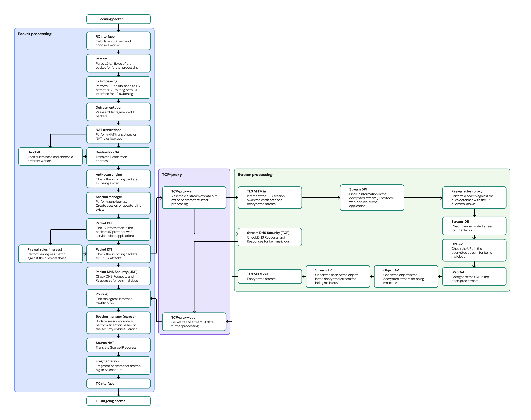Click the NAT translations block
The height and width of the screenshot is (420, 531).
click(118, 134)
